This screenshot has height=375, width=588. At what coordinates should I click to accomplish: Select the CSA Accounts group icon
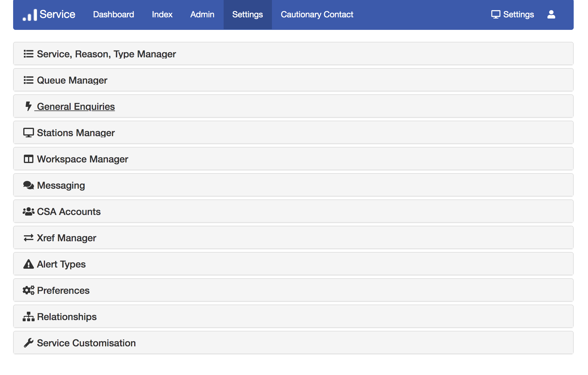(x=28, y=211)
